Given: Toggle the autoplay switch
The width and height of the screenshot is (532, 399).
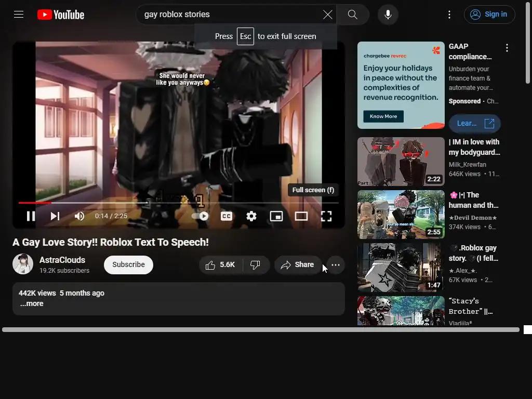Looking at the screenshot, I should (x=200, y=216).
